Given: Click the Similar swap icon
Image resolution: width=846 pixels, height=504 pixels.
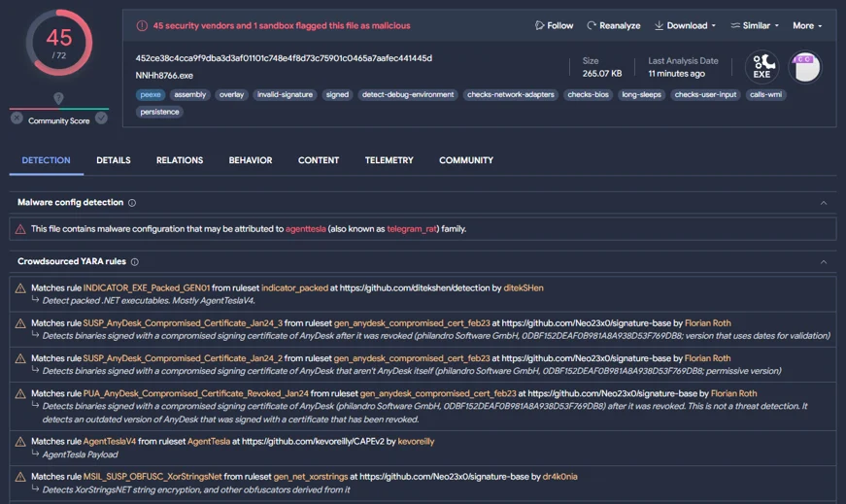Looking at the screenshot, I should click(735, 25).
